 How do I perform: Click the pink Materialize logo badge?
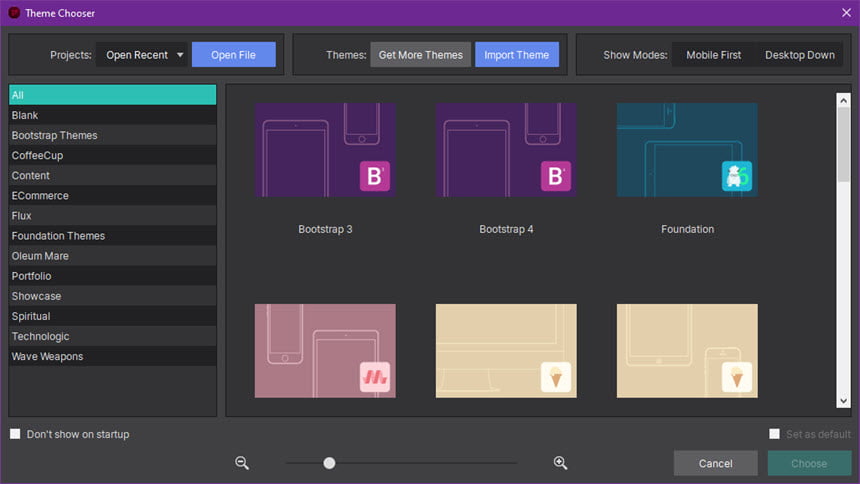click(x=375, y=377)
